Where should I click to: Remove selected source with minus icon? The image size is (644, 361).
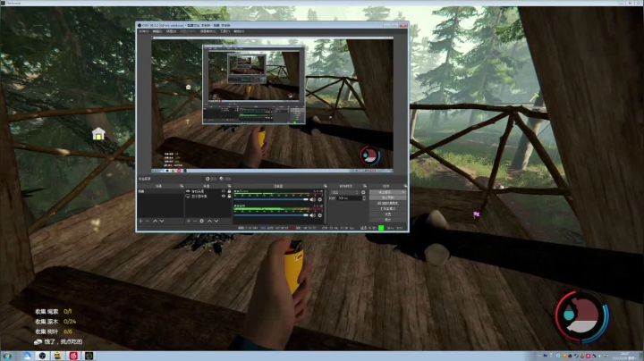pyautogui.click(x=195, y=221)
